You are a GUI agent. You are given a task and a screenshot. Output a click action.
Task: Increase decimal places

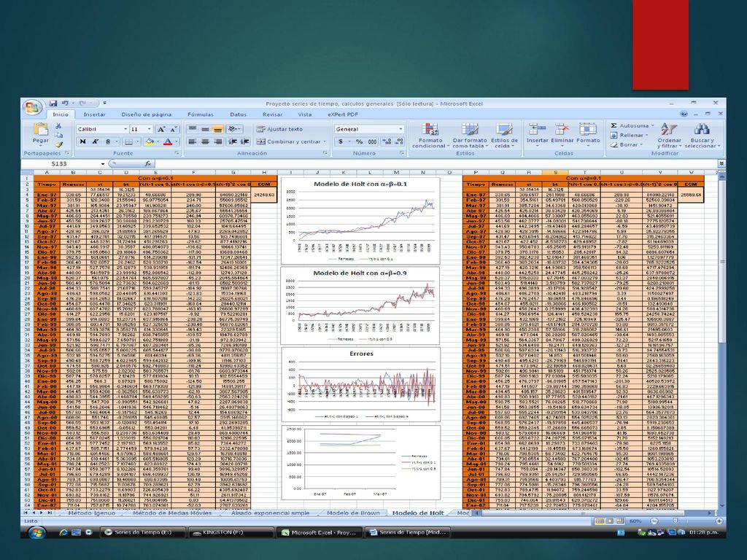click(x=387, y=141)
